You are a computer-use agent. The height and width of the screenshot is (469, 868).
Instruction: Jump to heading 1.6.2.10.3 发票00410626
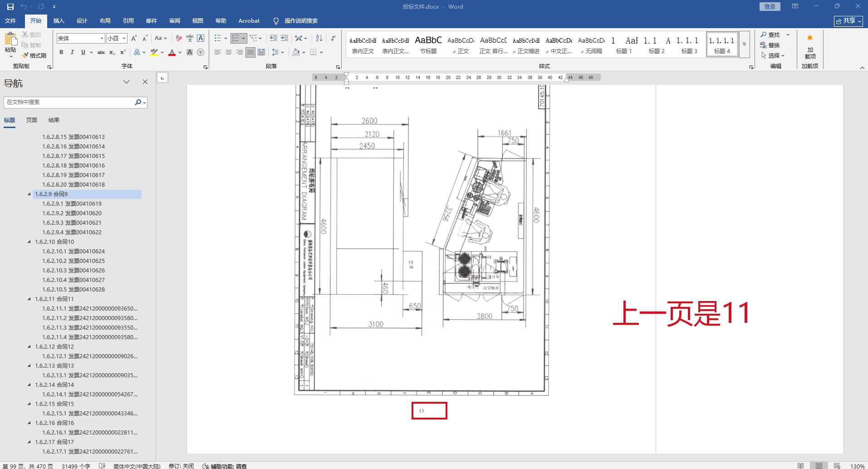(74, 271)
